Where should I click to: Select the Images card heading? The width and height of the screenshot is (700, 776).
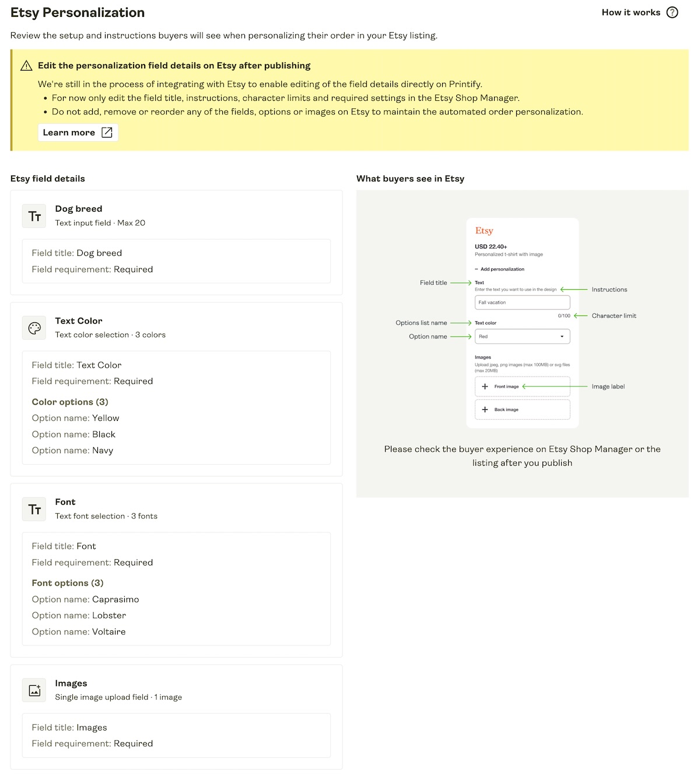coord(71,683)
